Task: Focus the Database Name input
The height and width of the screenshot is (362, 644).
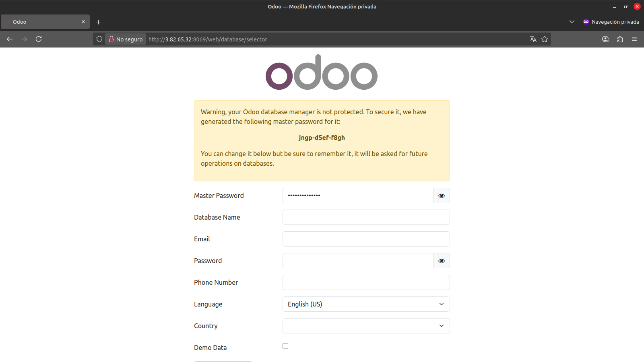Action: pyautogui.click(x=366, y=217)
